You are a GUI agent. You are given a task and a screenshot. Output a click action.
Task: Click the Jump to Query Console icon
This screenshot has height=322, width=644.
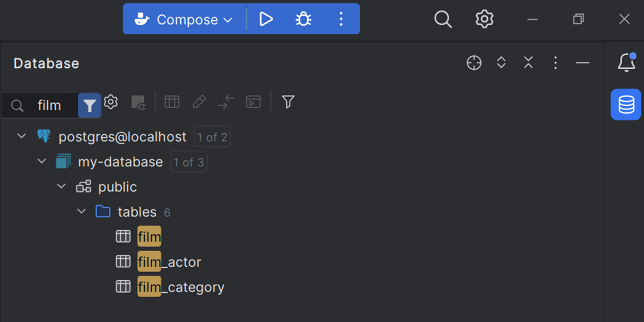coord(253,101)
